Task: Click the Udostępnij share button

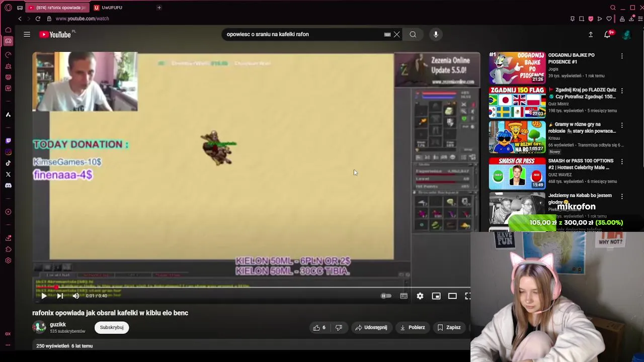Action: point(371,327)
